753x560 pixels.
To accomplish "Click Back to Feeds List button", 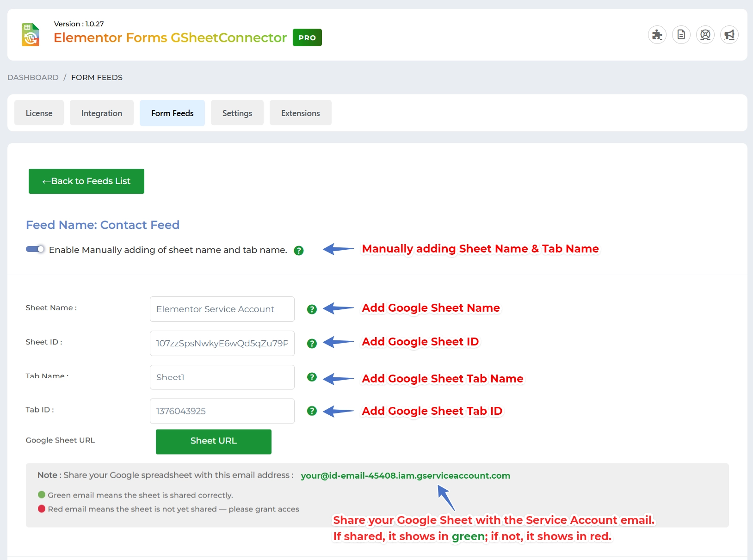I will 86,181.
